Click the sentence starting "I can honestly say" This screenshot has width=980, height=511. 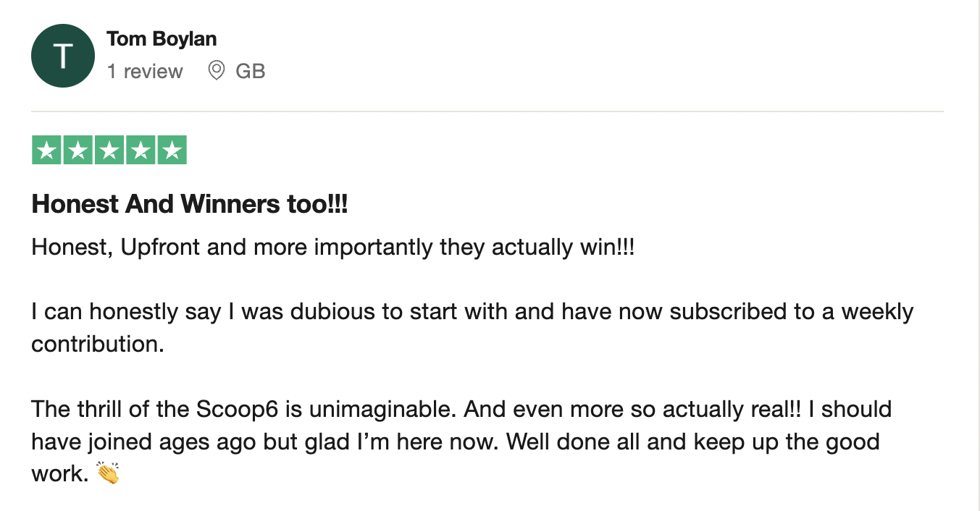471,312
